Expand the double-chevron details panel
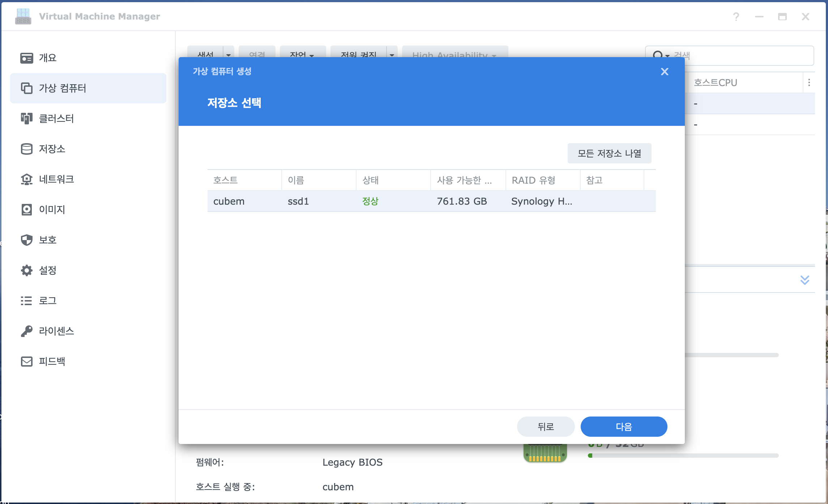Viewport: 828px width, 504px height. coord(804,280)
